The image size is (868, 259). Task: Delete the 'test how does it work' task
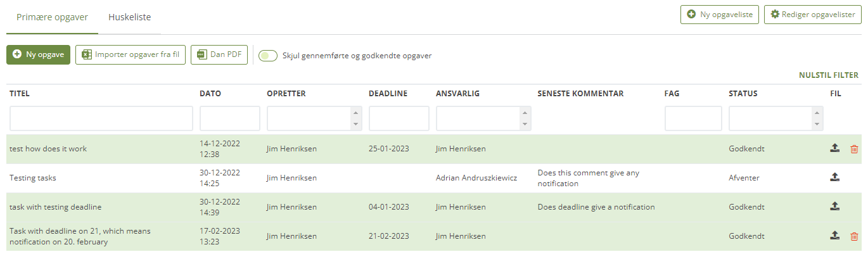pyautogui.click(x=854, y=149)
